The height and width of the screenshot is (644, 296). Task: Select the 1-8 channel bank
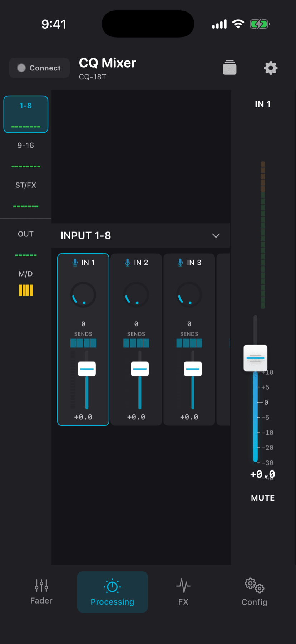pos(26,114)
